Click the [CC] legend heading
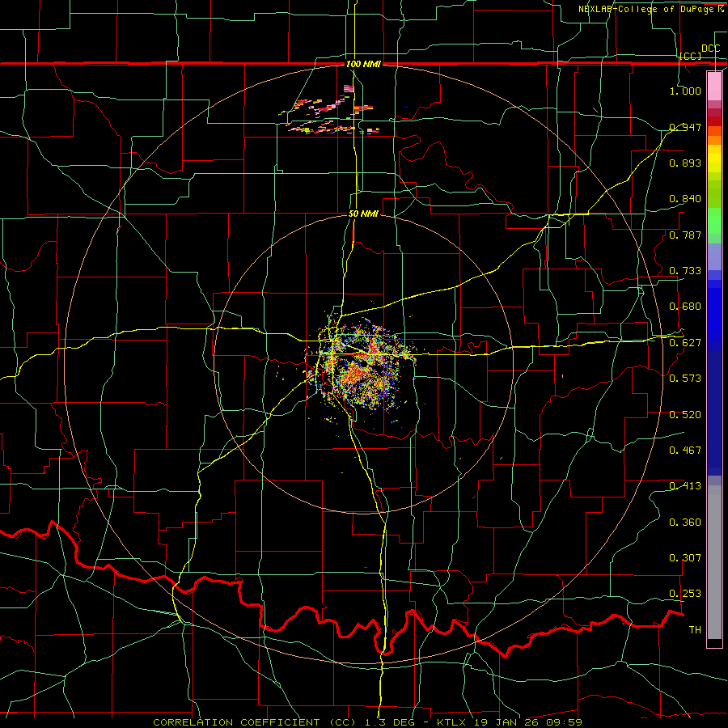The width and height of the screenshot is (728, 728). point(691,56)
